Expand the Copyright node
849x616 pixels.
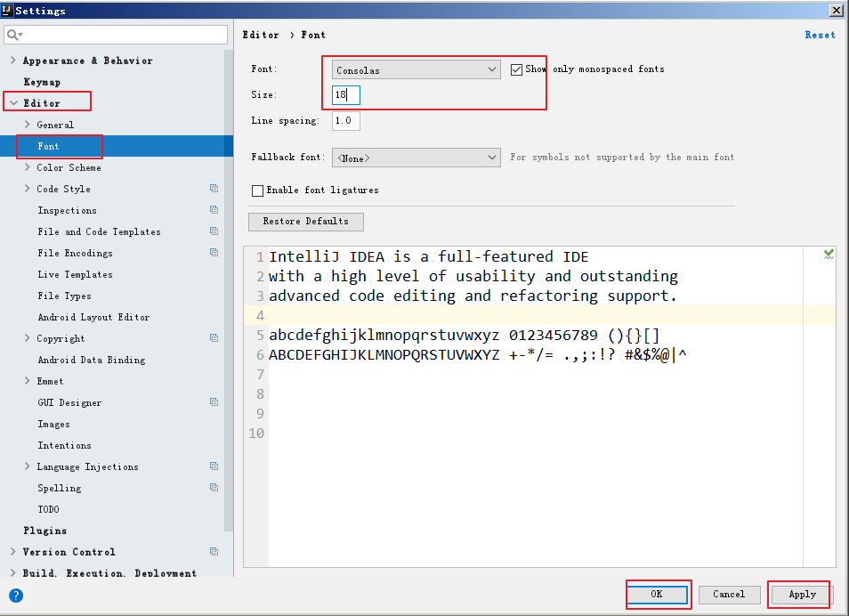tap(27, 338)
